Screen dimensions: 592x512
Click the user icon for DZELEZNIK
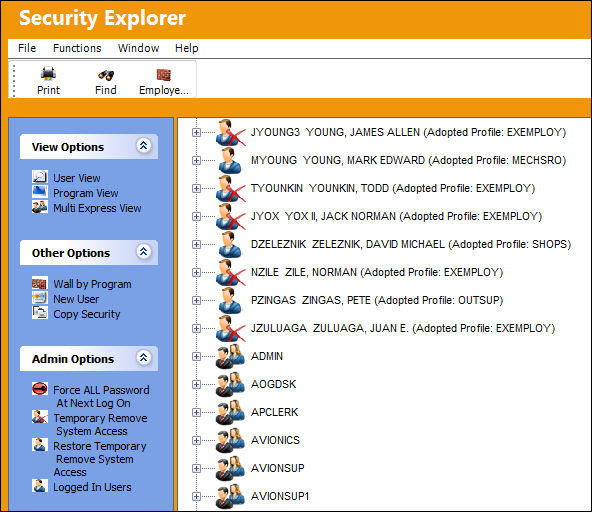point(229,244)
